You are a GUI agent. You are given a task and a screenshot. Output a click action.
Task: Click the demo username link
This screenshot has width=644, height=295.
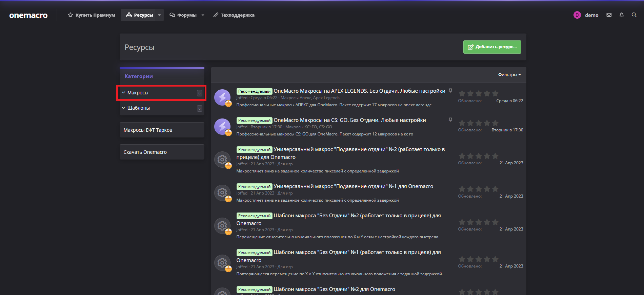pyautogui.click(x=591, y=15)
